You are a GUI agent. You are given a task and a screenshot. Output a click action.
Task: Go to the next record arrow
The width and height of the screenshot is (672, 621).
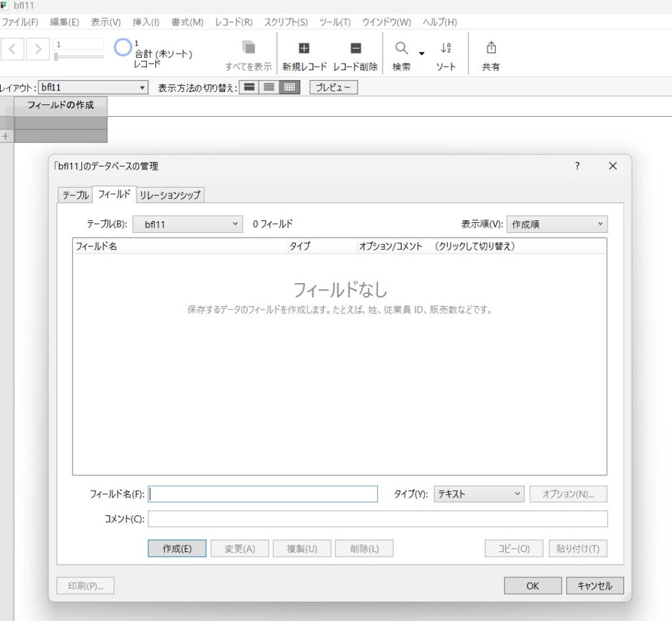[x=38, y=49]
